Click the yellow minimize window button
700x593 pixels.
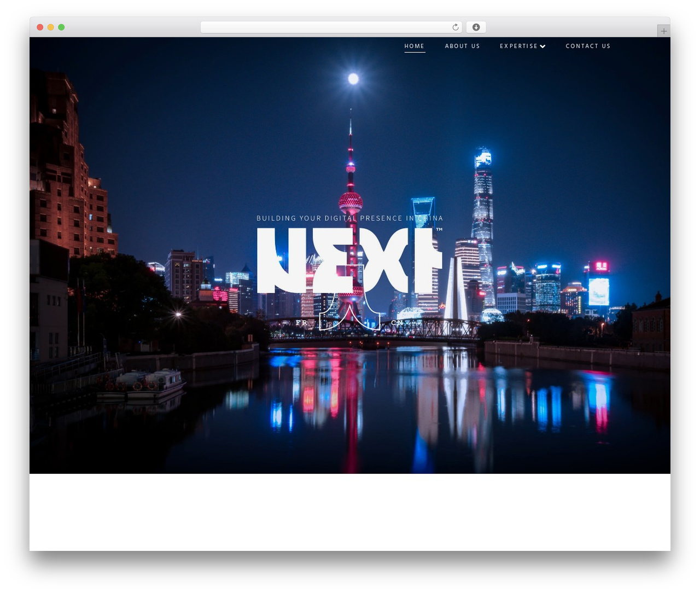click(x=50, y=27)
